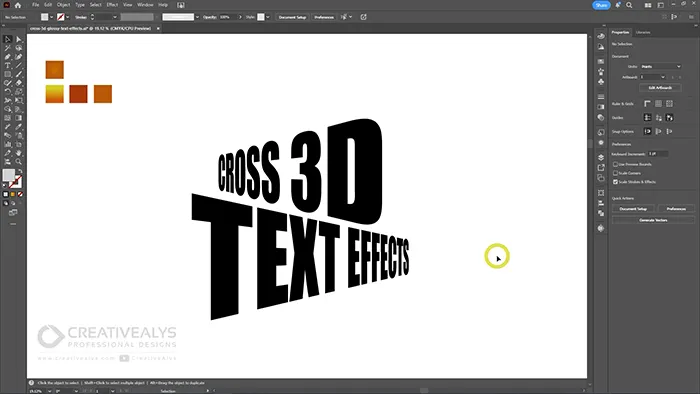Open the File menu
The image size is (700, 394).
click(x=35, y=5)
